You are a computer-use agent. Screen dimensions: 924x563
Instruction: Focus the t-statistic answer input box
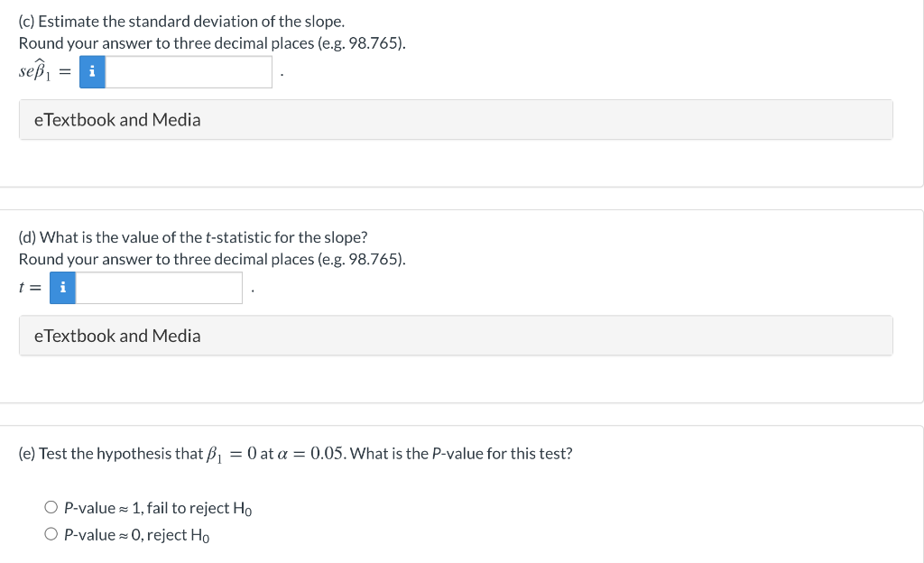tap(159, 288)
